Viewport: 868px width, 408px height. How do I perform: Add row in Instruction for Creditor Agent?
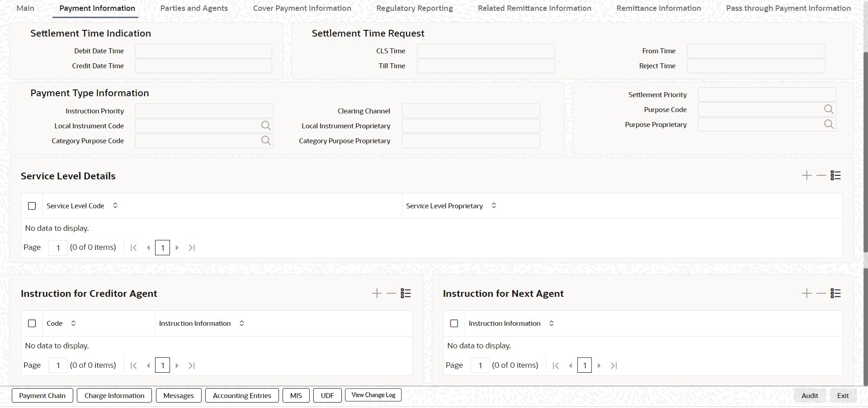pyautogui.click(x=377, y=293)
